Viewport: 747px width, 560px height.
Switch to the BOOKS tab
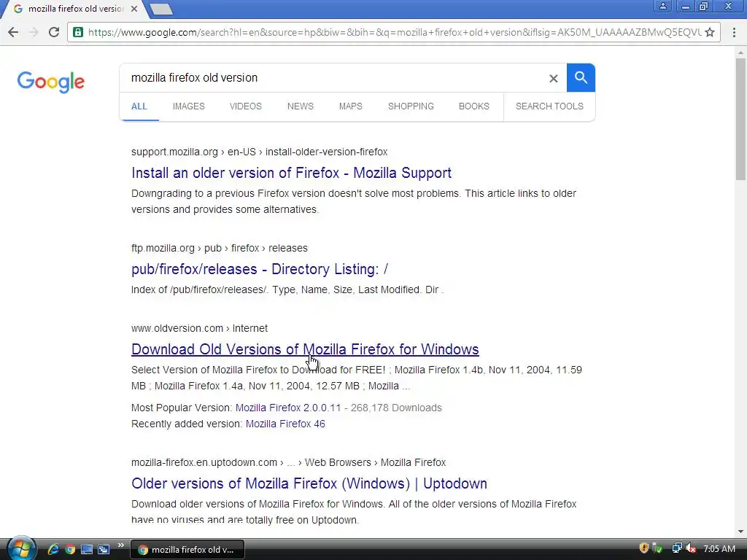[x=474, y=106]
